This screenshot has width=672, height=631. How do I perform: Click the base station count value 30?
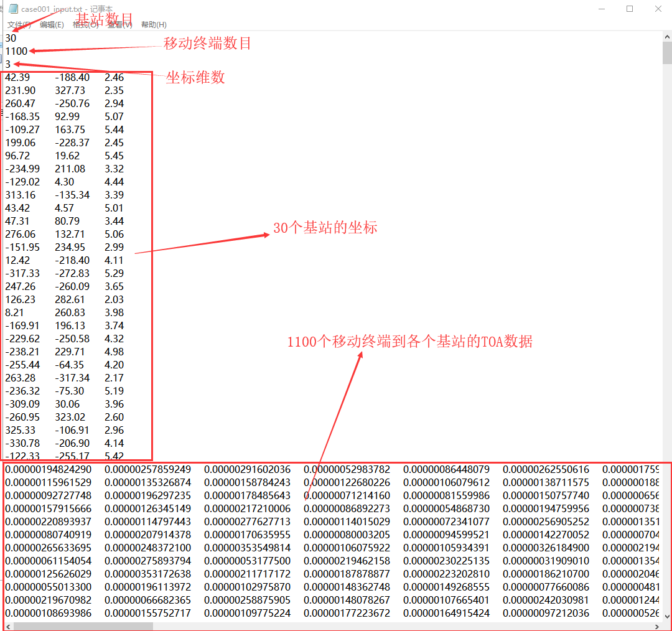[11, 38]
